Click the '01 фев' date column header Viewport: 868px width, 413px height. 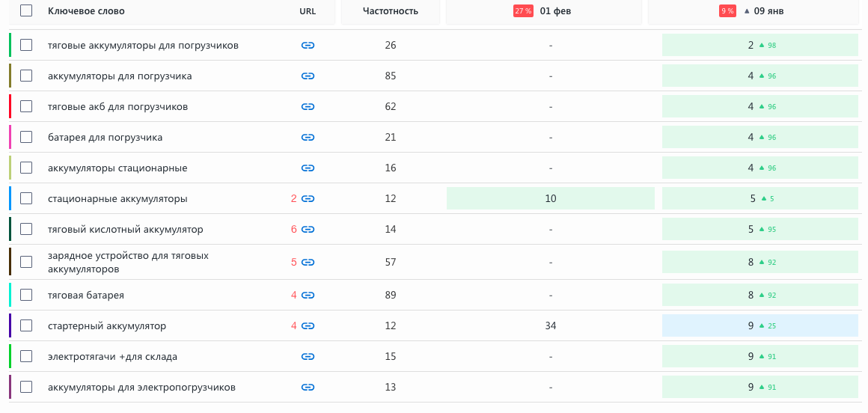click(555, 11)
